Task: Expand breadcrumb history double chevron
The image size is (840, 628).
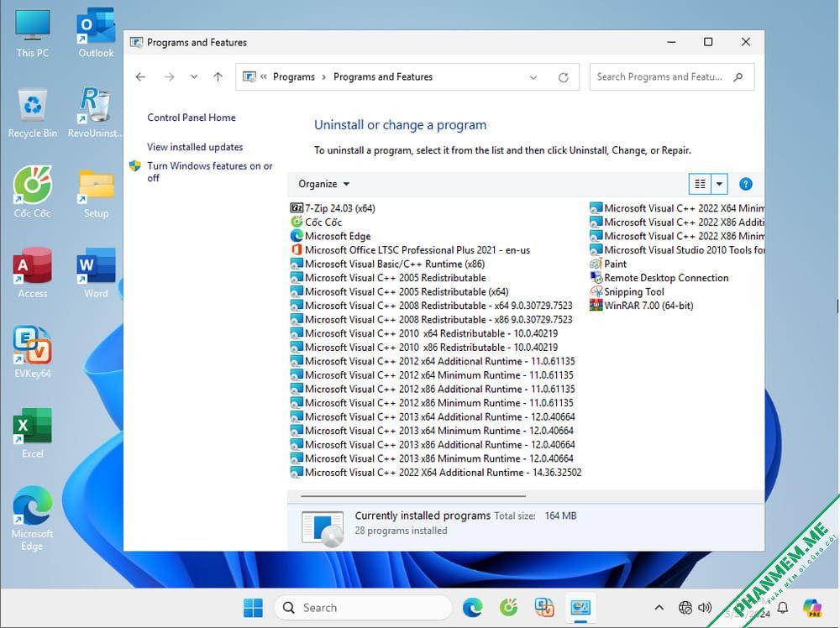Action: [x=264, y=76]
